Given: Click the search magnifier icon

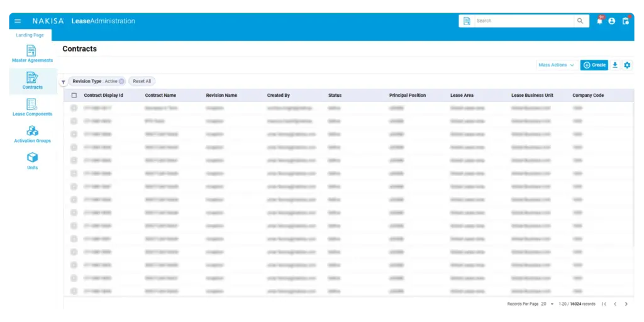Looking at the screenshot, I should (x=580, y=21).
